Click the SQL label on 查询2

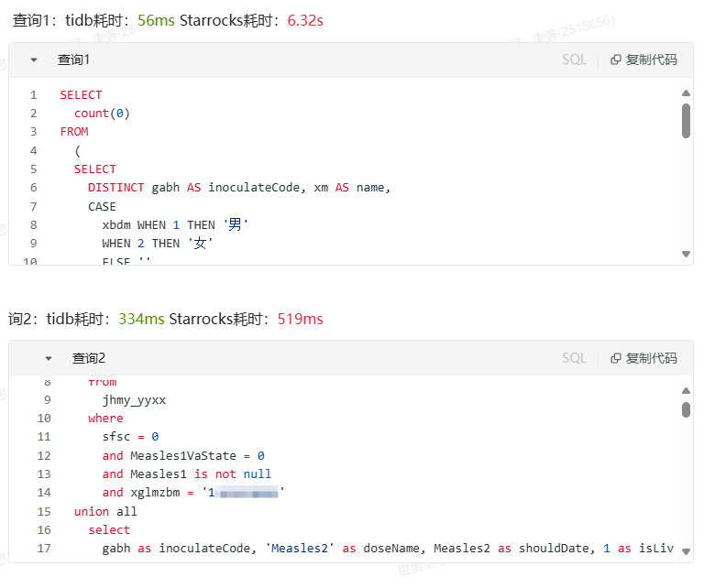pos(574,358)
